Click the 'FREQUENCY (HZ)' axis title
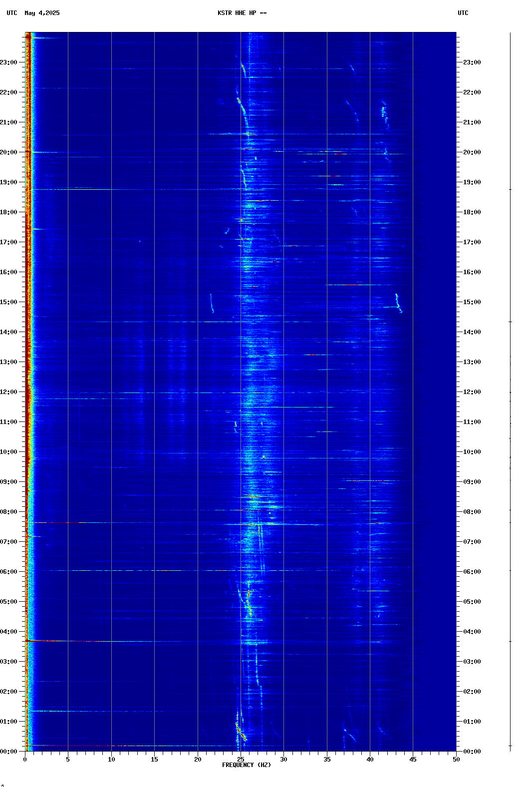The height and width of the screenshot is (791, 532). click(x=247, y=765)
